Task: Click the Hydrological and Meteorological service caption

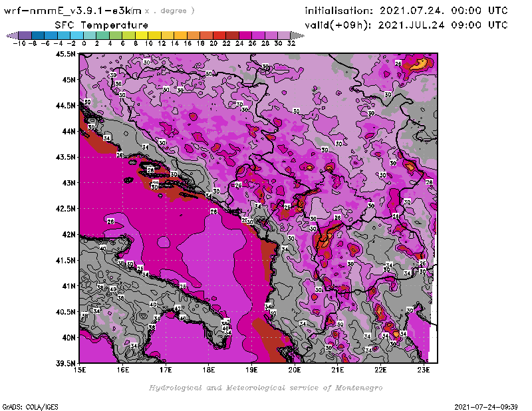Action: [x=265, y=388]
